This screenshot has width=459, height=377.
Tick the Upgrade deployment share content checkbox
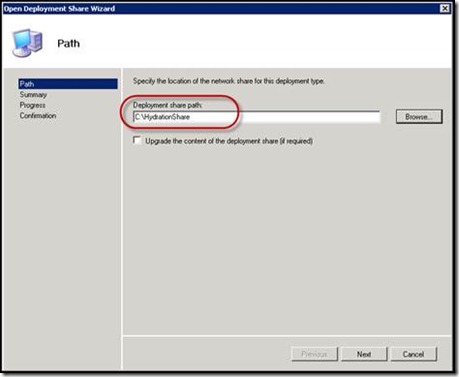click(137, 140)
